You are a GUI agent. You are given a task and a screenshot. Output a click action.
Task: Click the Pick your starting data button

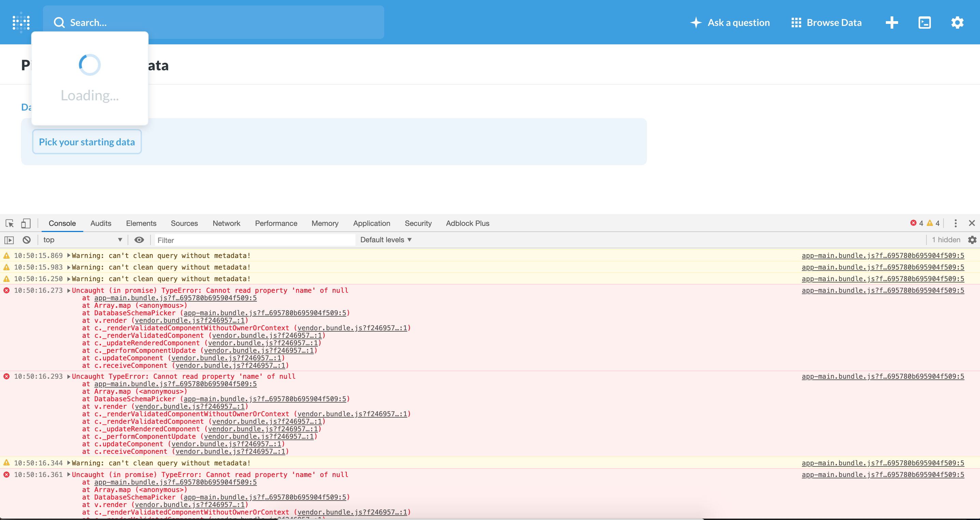pos(87,142)
